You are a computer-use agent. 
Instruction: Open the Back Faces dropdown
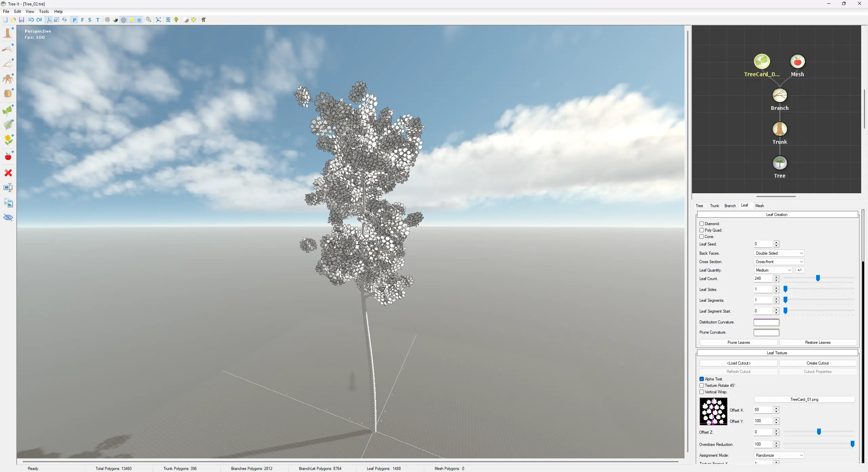tap(779, 253)
